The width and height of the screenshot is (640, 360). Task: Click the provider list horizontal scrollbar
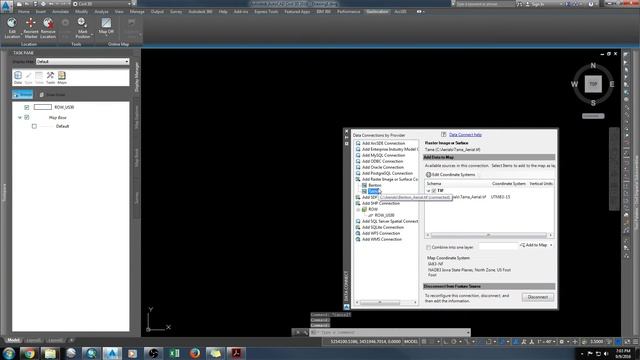pyautogui.click(x=386, y=302)
